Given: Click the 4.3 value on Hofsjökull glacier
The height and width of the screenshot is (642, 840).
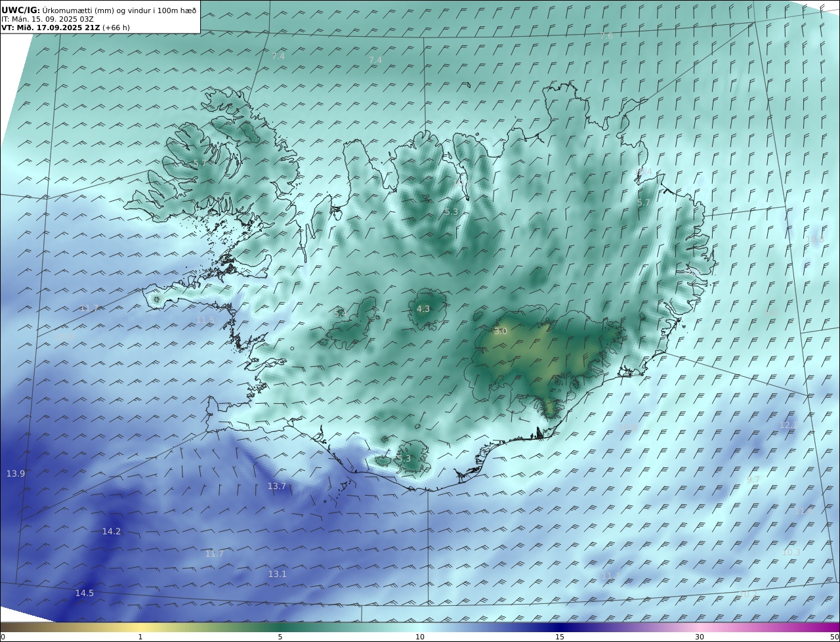Looking at the screenshot, I should 423,309.
